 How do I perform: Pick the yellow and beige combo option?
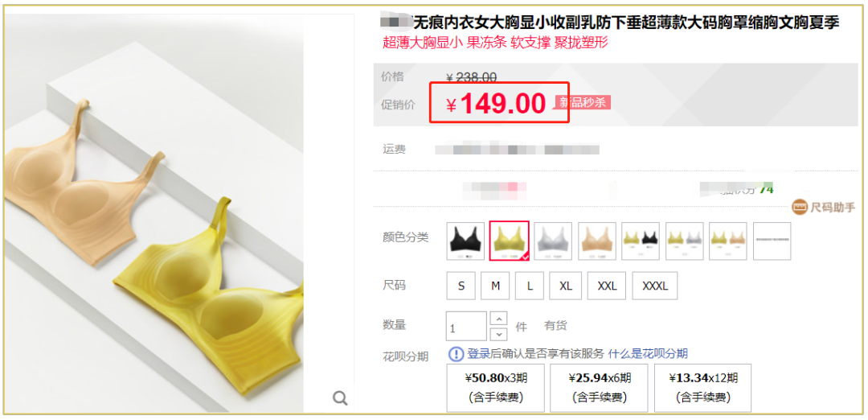click(728, 241)
